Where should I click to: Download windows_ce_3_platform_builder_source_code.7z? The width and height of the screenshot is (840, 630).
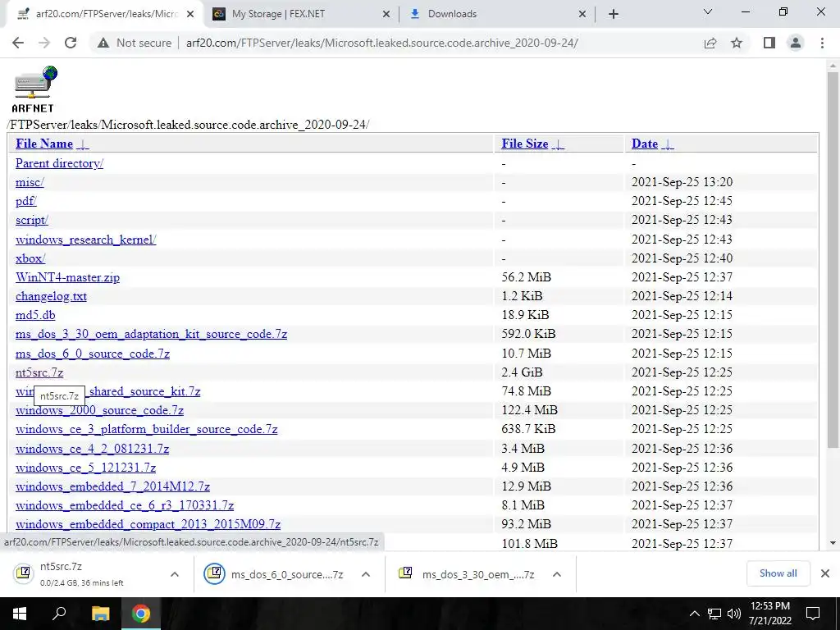coord(146,429)
